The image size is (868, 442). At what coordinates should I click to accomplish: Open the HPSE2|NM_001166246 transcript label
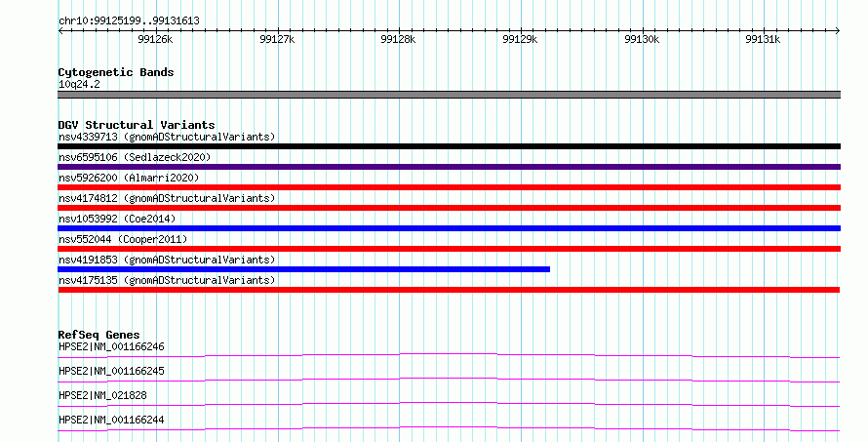click(111, 346)
